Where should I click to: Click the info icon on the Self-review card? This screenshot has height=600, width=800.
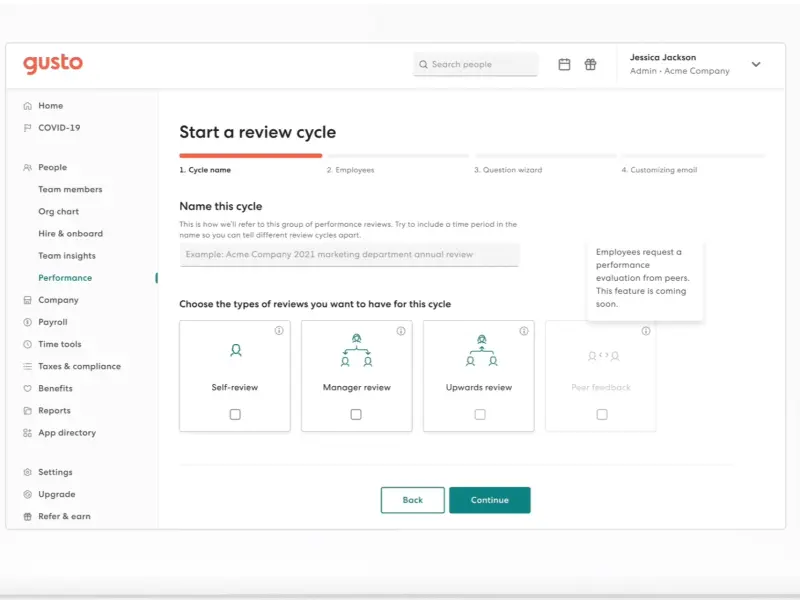pos(279,331)
